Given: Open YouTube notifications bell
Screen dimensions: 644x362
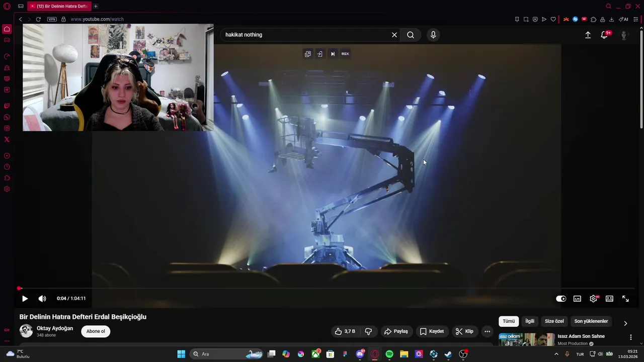Looking at the screenshot, I should (x=604, y=35).
